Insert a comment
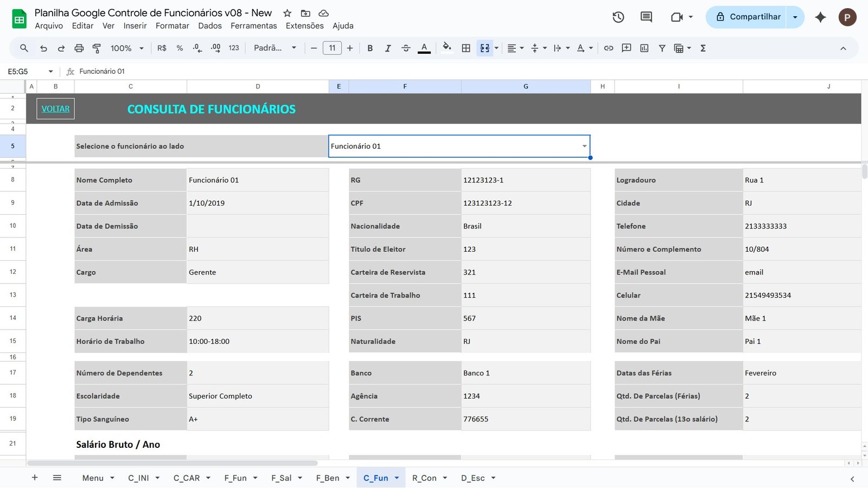 pos(626,48)
